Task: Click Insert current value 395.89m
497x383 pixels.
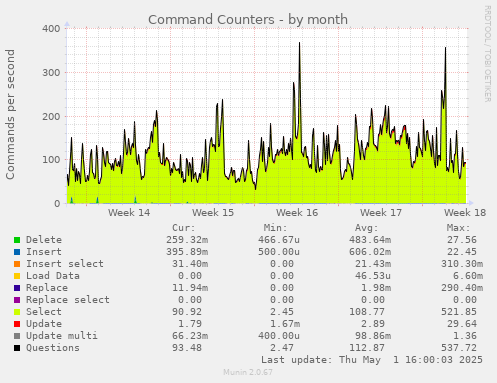Action: [x=187, y=252]
